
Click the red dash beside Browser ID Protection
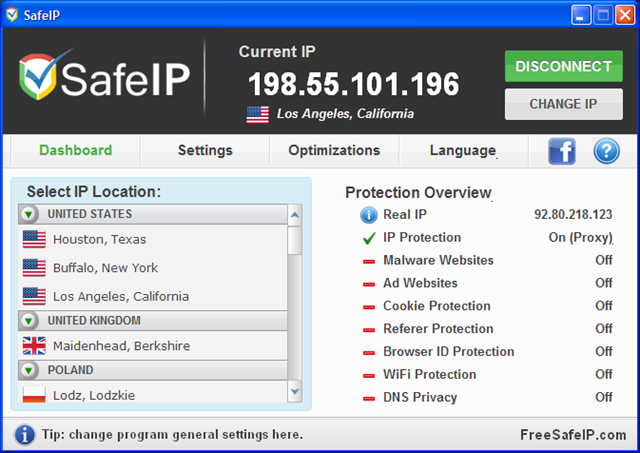[x=369, y=353]
